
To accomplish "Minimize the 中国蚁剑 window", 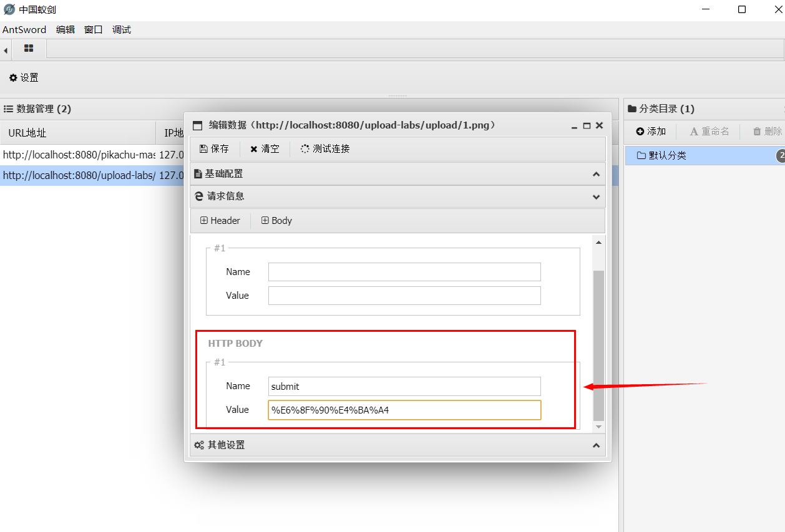I will [x=705, y=9].
